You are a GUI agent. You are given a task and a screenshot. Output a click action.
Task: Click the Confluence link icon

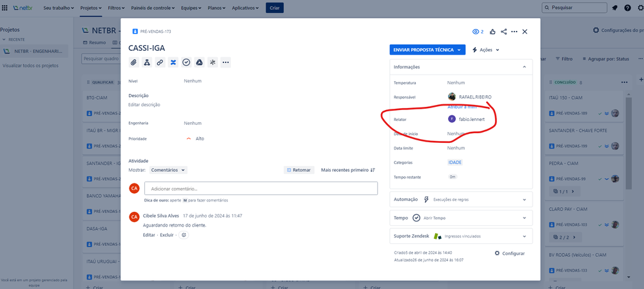click(173, 62)
